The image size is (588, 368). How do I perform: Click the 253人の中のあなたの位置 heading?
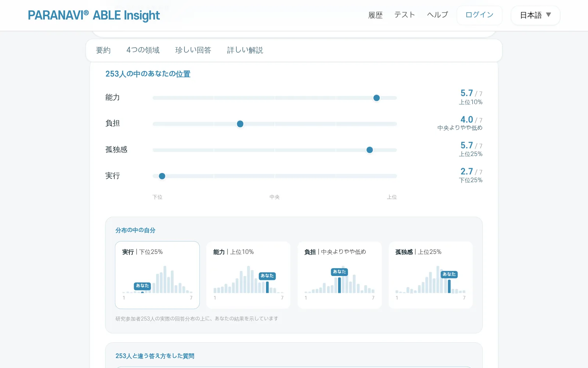pos(148,74)
